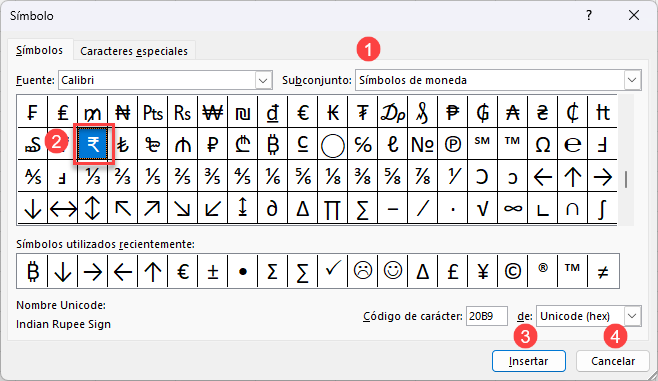Pick the Numero sign symbol
658x381 pixels.
coord(423,145)
